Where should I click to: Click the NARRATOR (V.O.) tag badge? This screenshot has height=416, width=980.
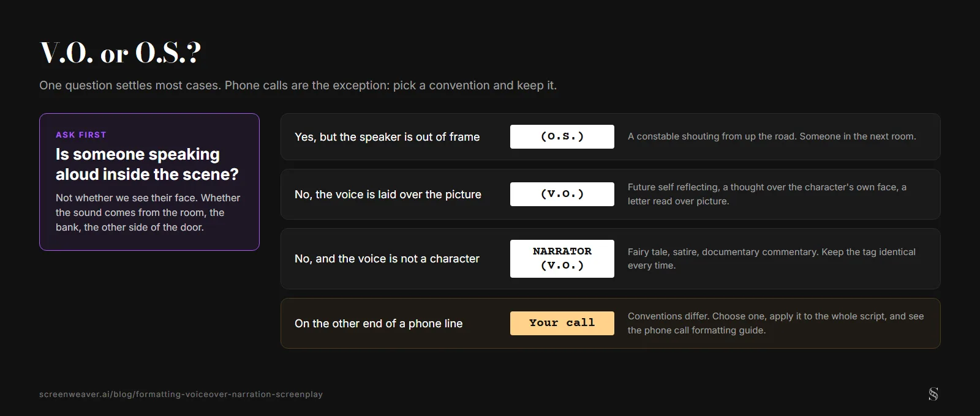(562, 259)
